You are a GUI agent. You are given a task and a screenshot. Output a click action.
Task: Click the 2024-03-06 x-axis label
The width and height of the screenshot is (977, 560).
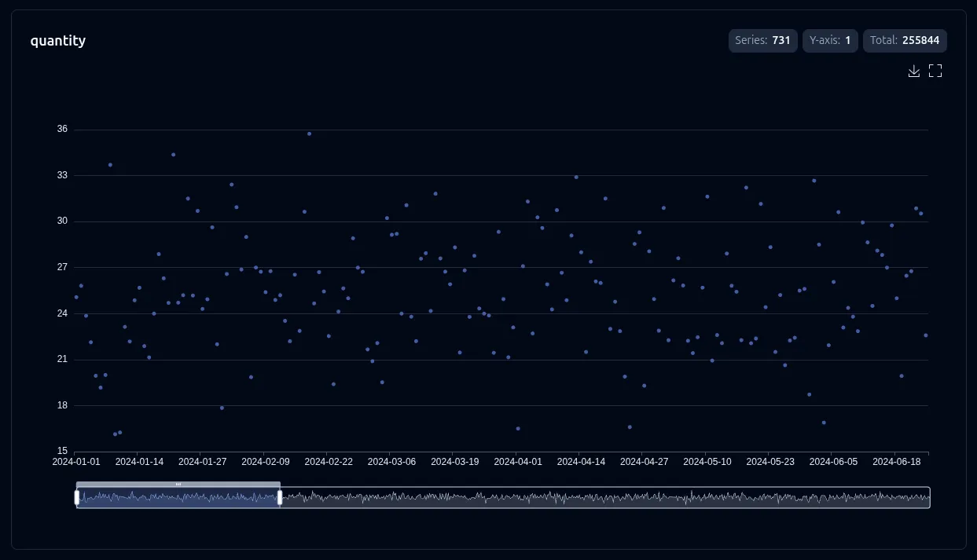[391, 462]
